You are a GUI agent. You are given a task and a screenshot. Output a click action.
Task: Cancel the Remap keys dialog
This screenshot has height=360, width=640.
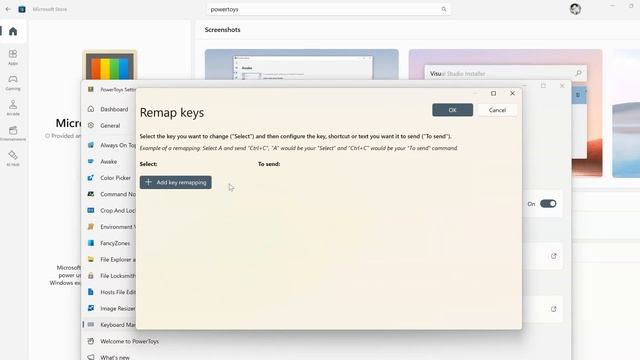click(x=497, y=110)
